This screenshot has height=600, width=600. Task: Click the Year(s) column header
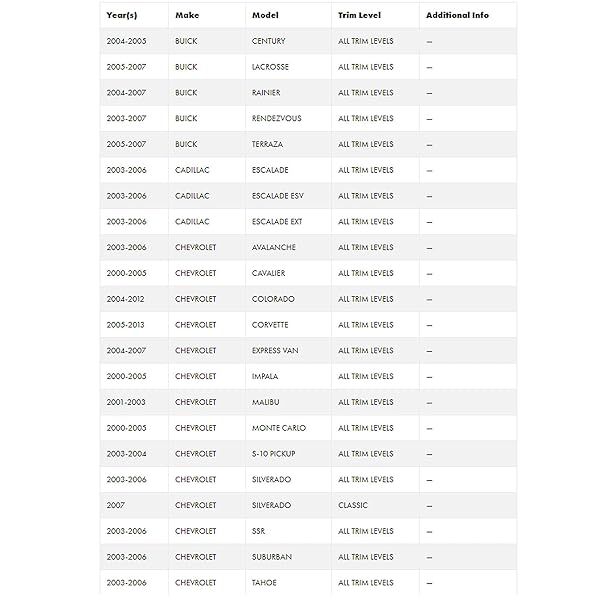(x=122, y=16)
